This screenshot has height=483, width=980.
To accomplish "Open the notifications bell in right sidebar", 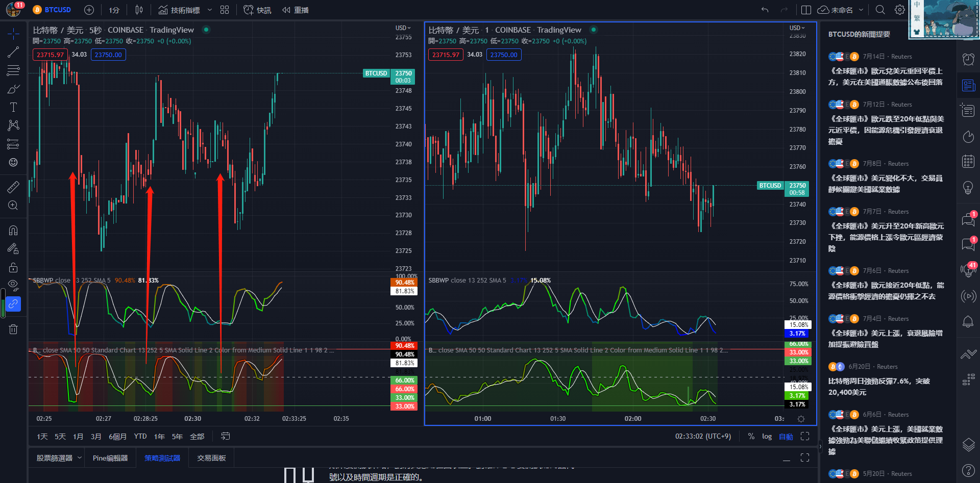I will [968, 322].
